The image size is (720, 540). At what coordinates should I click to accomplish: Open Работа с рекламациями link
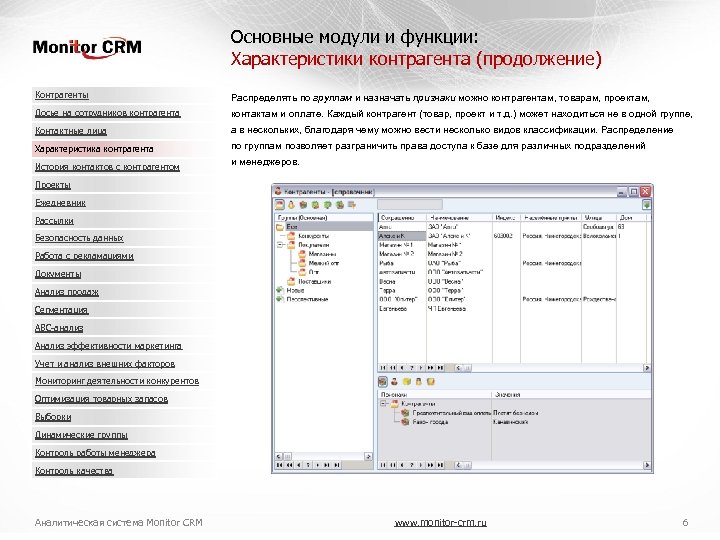coord(84,256)
